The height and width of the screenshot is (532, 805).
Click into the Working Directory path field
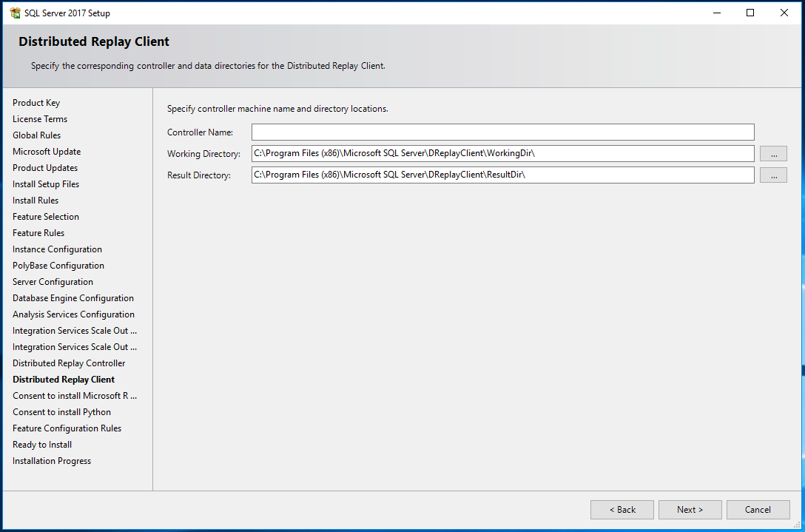point(502,154)
